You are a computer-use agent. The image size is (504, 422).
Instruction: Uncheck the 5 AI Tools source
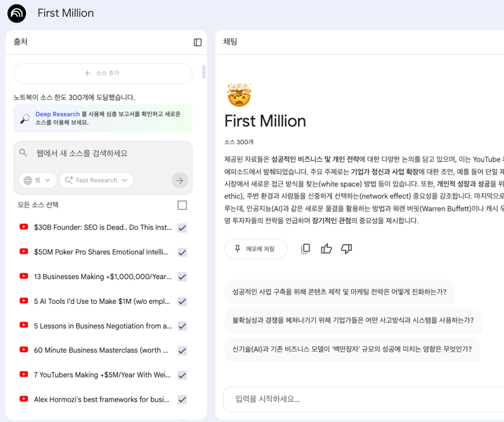182,301
